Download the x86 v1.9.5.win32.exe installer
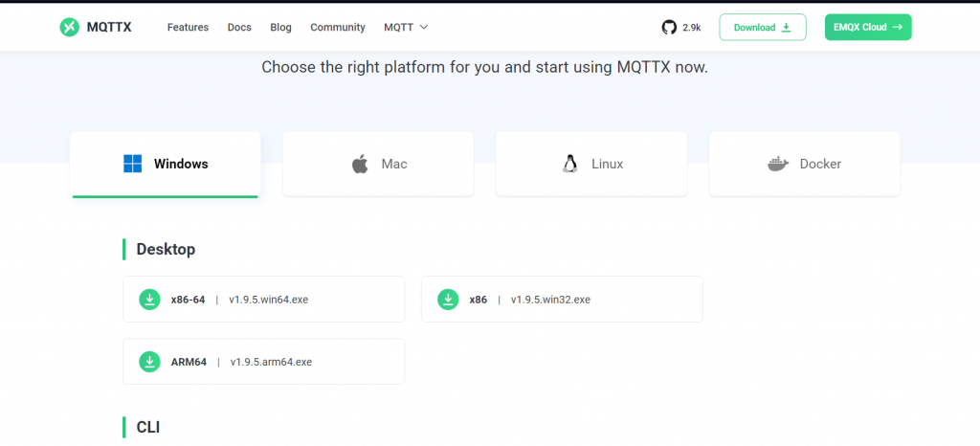Screen dimensions: 980x446 click(x=562, y=300)
